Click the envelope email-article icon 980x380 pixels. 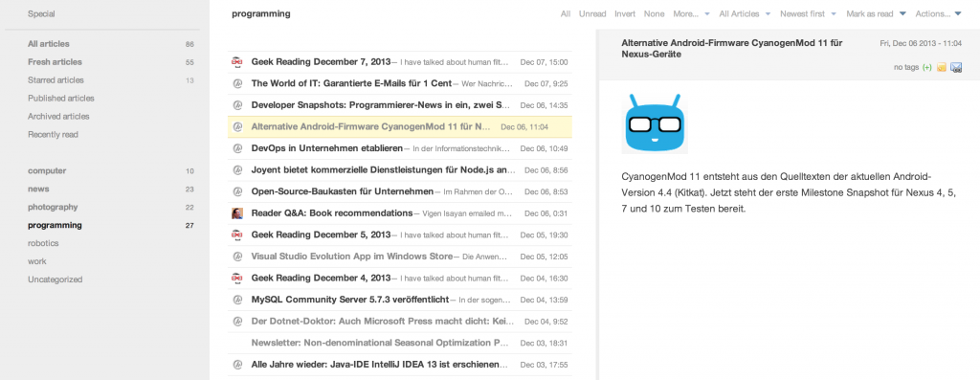coord(956,68)
